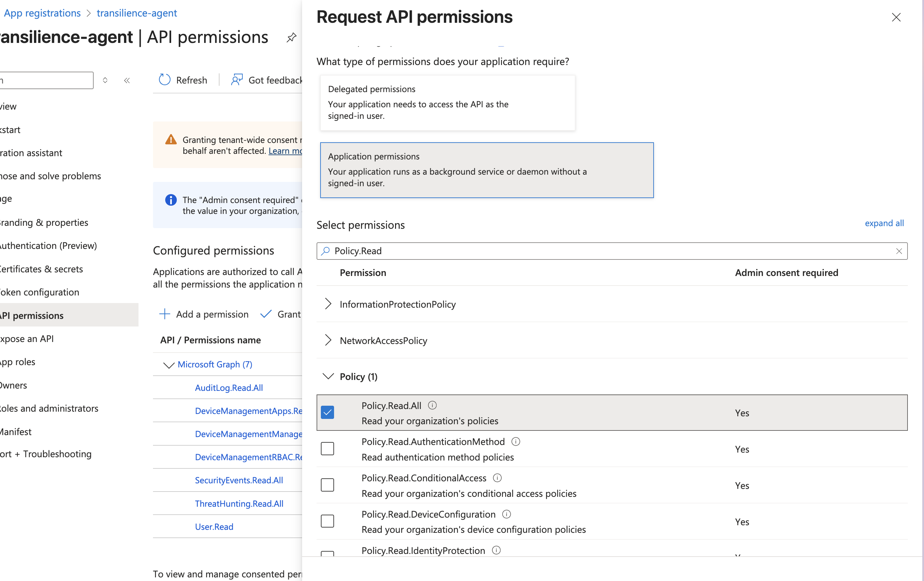This screenshot has height=581, width=924.
Task: Uncheck the Policy.Read.All checkbox
Action: tap(327, 412)
